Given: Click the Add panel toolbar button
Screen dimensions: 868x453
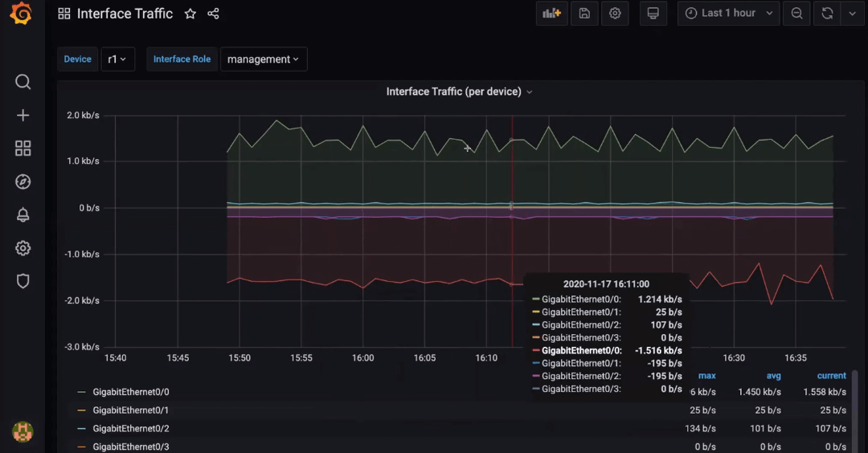Looking at the screenshot, I should (x=551, y=14).
